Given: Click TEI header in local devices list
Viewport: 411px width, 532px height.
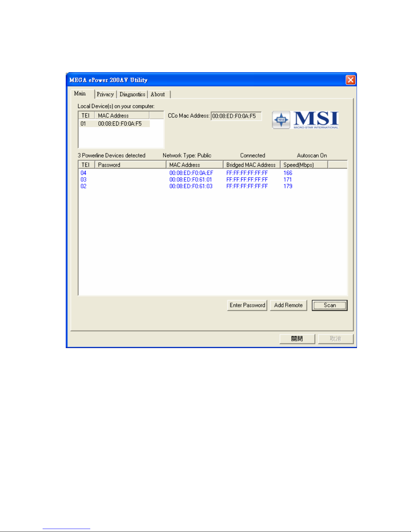Looking at the screenshot, I should (x=86, y=115).
